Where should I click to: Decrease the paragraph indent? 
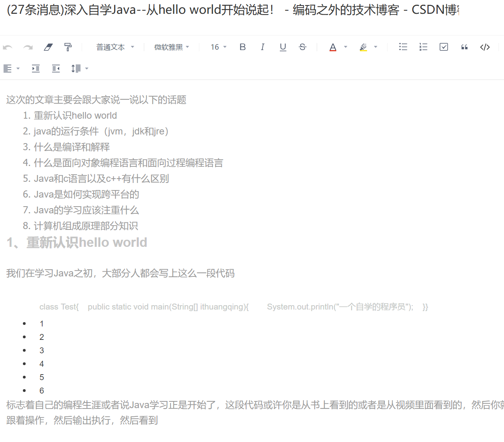pos(56,68)
